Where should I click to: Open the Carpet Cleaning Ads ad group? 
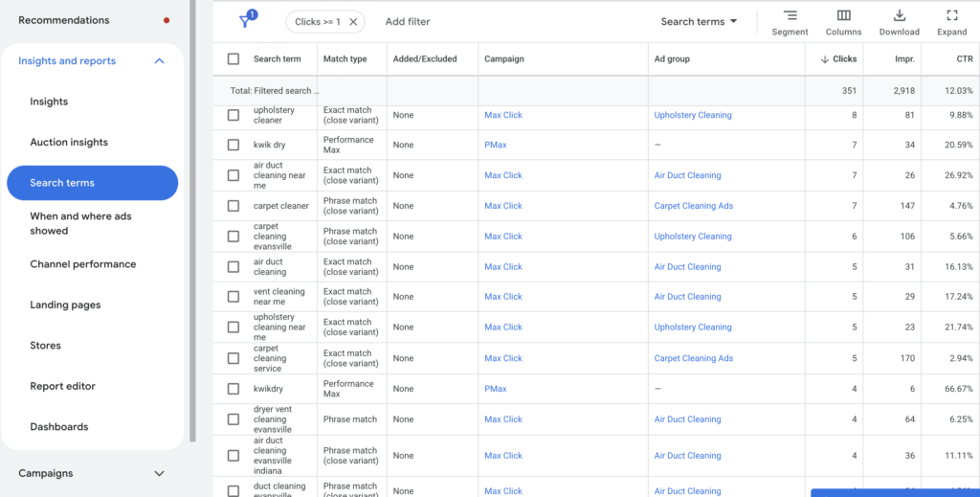[x=693, y=206]
